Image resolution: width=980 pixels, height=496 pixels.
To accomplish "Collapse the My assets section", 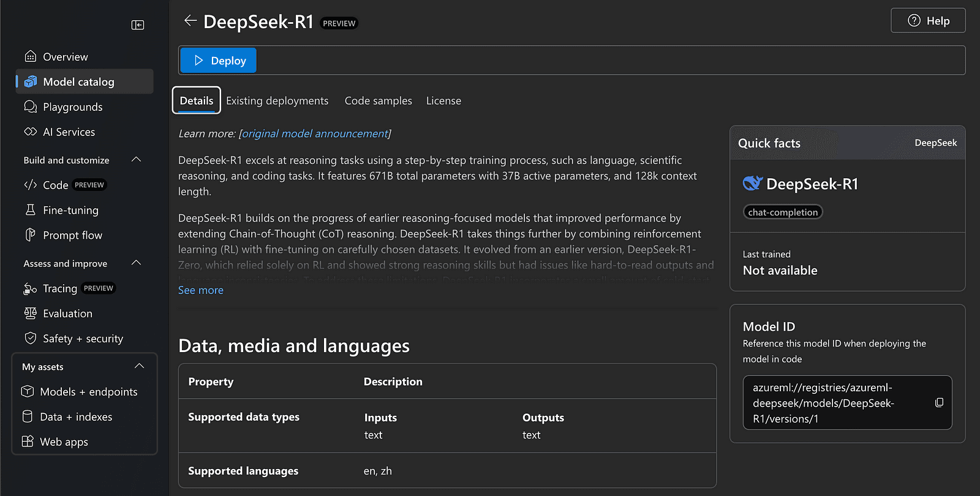I will click(x=140, y=366).
